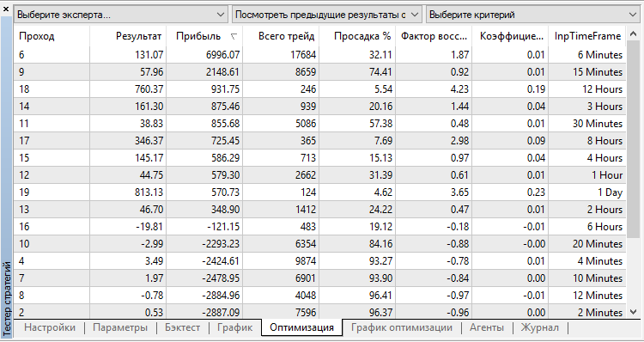The height and width of the screenshot is (342, 644).
Task: Switch to the 'График' tab
Action: click(x=235, y=327)
